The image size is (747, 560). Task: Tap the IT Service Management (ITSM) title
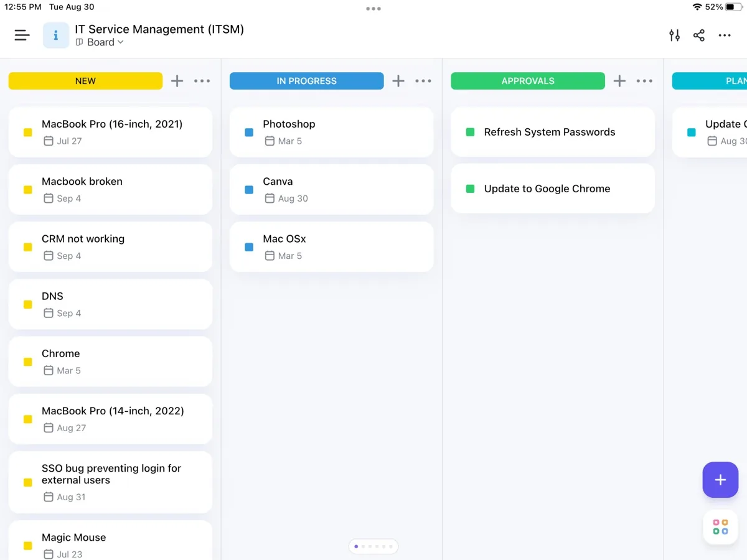coord(159,29)
